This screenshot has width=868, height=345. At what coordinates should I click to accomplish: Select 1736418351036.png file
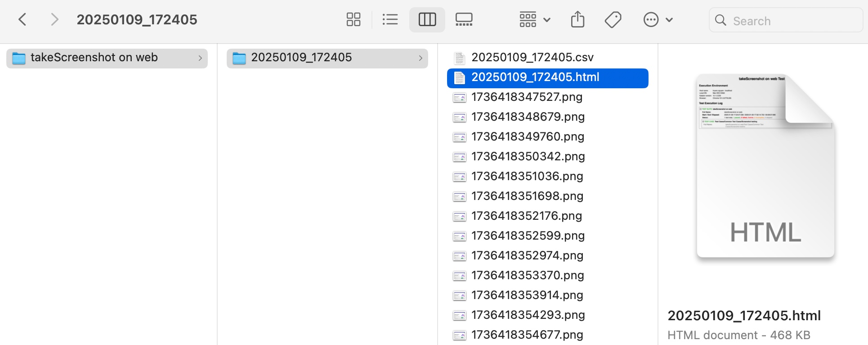(548, 177)
